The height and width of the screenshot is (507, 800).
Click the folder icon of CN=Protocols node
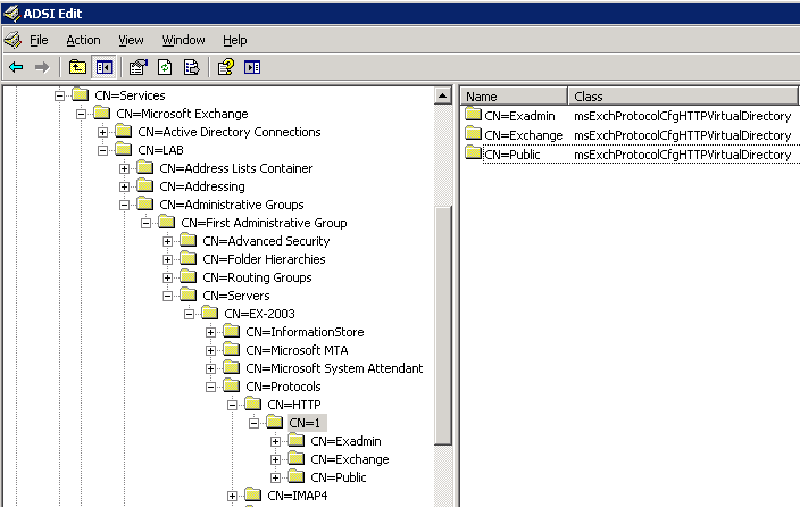coord(232,385)
